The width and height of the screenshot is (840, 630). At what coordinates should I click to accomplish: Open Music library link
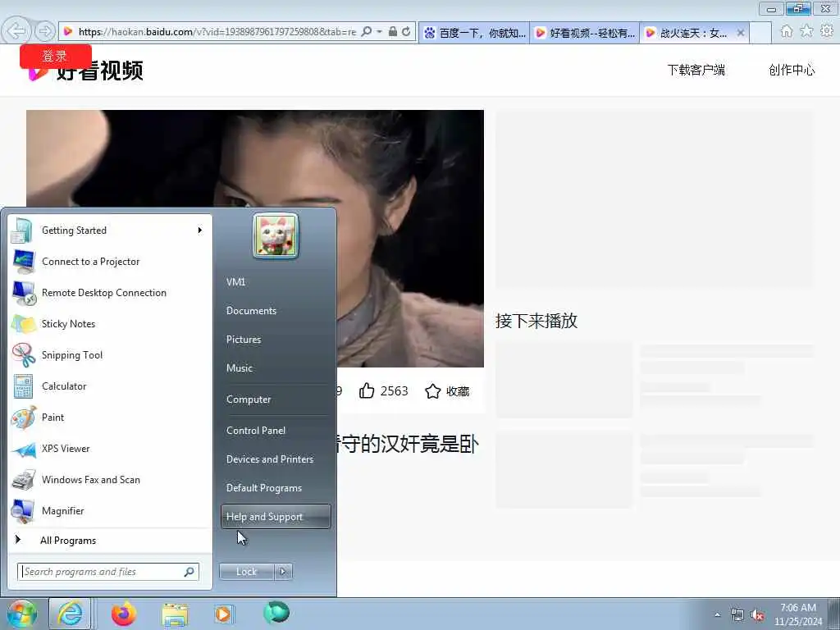tap(276, 368)
